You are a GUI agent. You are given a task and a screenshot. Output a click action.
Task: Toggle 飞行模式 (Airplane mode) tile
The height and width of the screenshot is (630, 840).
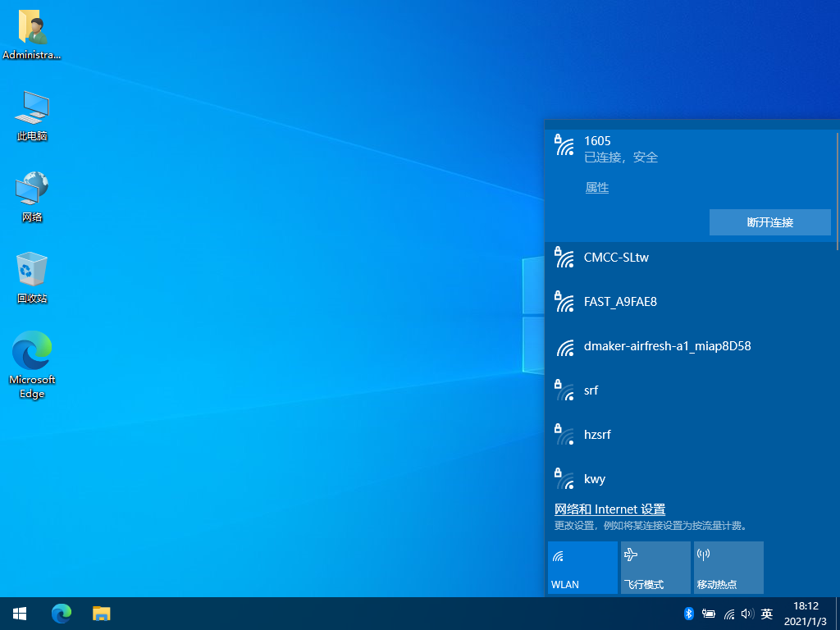[x=655, y=568]
